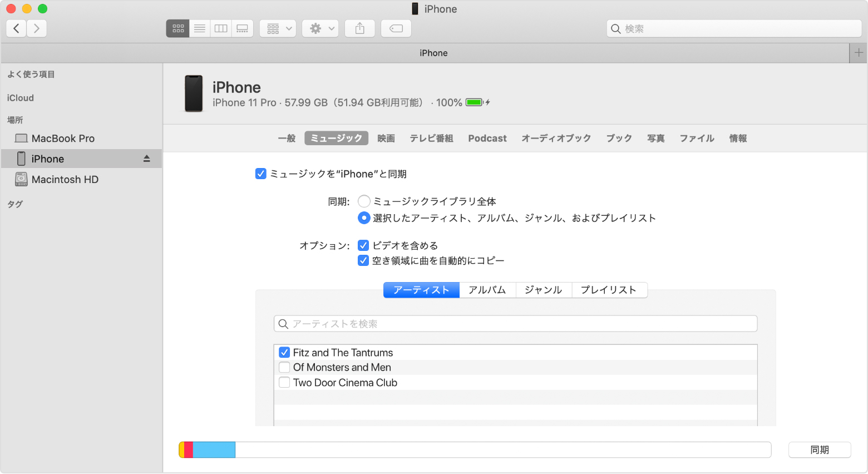Add a new tab with plus button
The height and width of the screenshot is (474, 868).
pyautogui.click(x=859, y=53)
